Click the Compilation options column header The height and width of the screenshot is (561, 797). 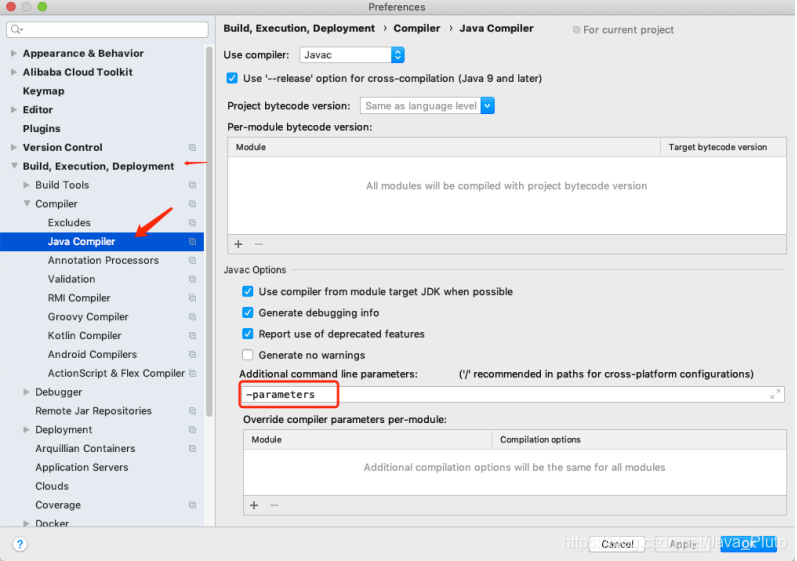[x=540, y=440]
